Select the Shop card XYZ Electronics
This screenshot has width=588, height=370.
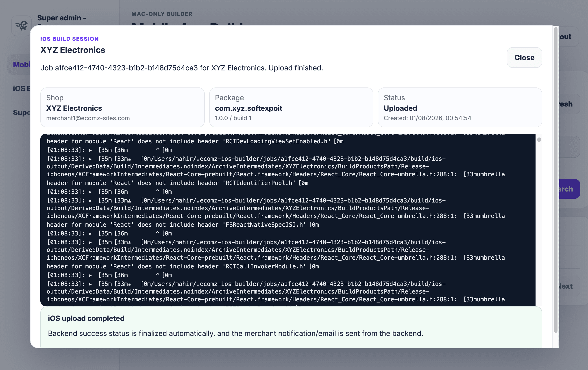(x=122, y=107)
